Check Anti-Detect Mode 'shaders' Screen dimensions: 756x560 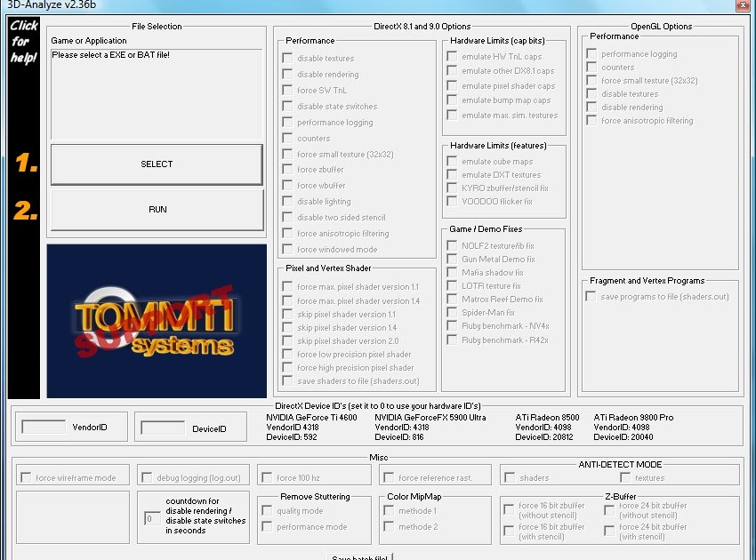pos(510,477)
